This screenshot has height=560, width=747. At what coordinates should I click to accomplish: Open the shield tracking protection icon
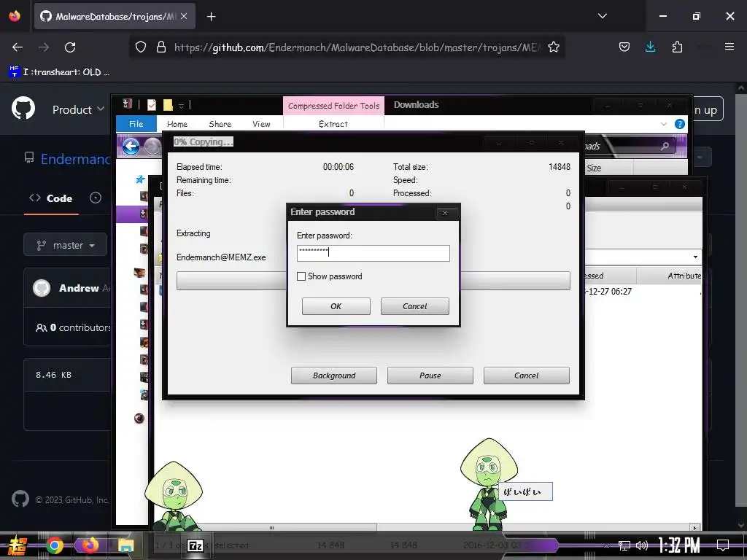pos(141,47)
